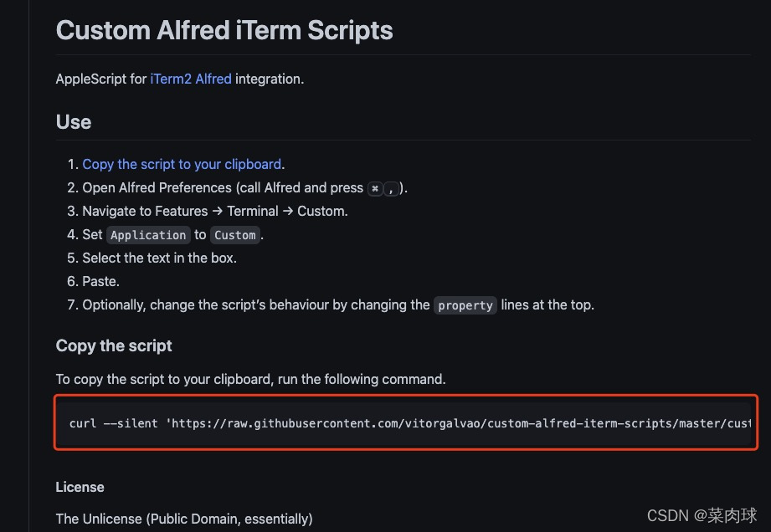
Task: Click the "Application" inline code label
Action: coord(148,235)
